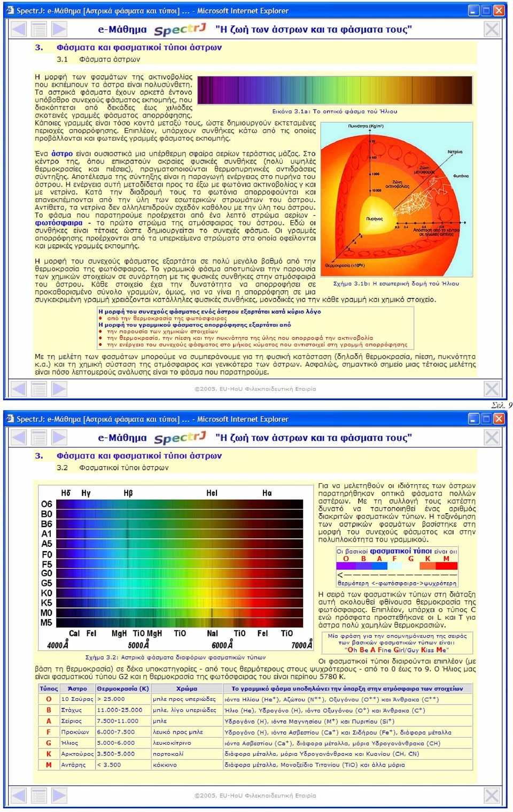
Task: Click heading '3.1 Φάσματα άστρων'
Action: 98,59
